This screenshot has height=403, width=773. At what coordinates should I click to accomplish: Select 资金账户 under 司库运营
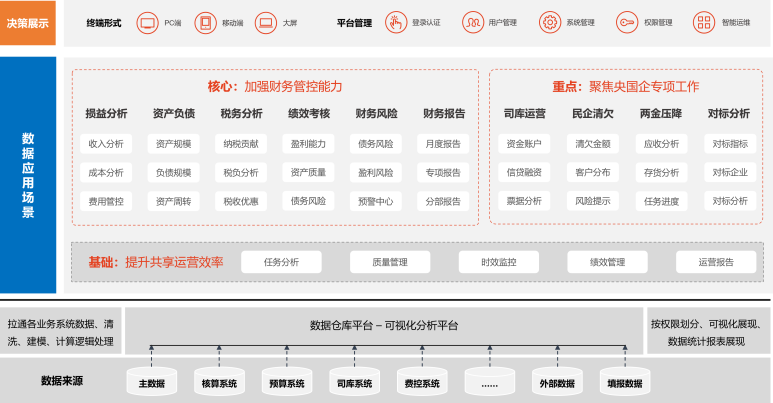click(523, 144)
